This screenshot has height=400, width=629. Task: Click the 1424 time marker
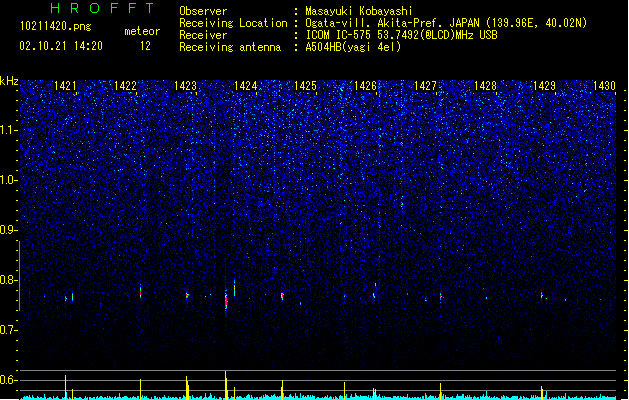246,86
